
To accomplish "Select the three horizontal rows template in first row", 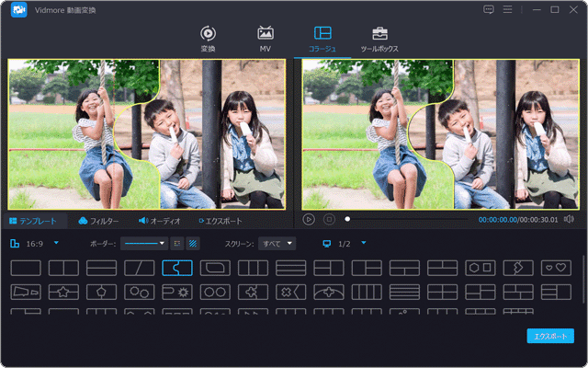I will point(291,268).
